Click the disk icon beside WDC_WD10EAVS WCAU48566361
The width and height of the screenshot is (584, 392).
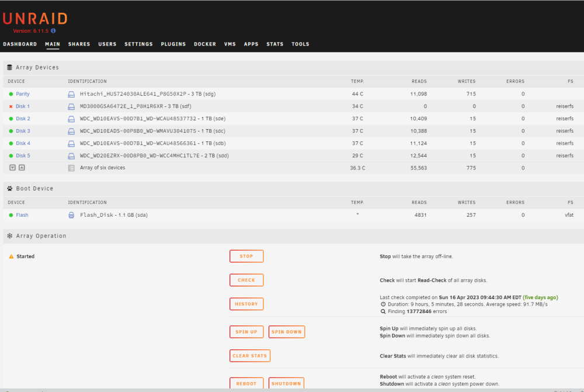pyautogui.click(x=71, y=144)
